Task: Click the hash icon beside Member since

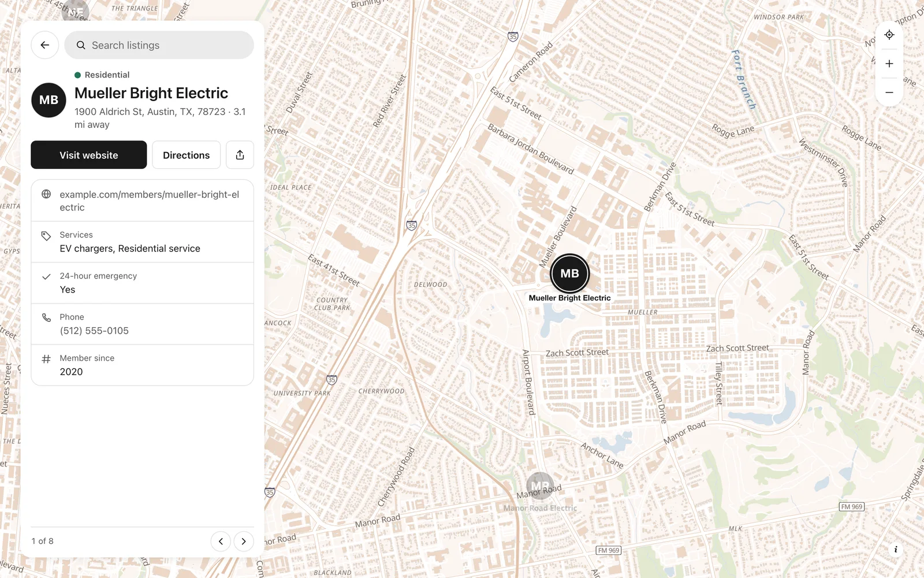Action: pos(46,359)
